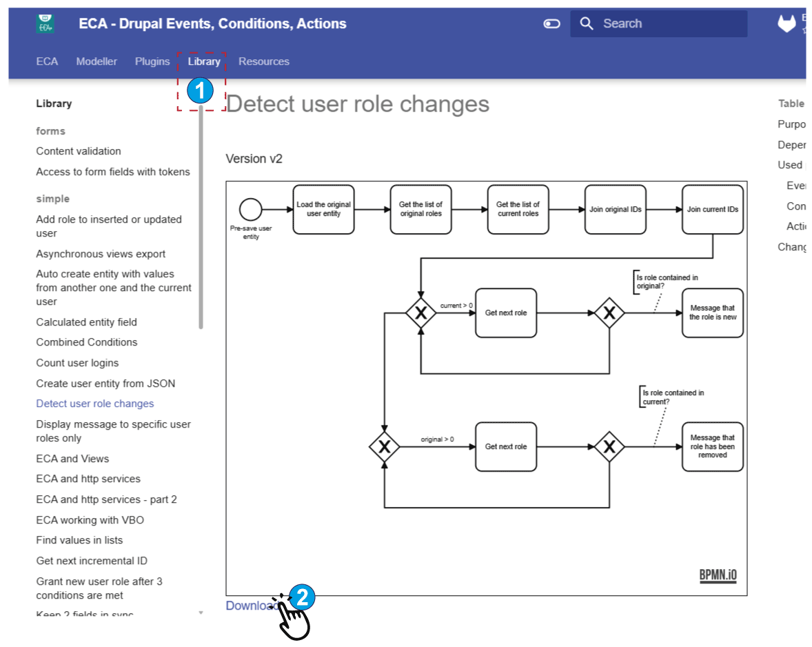Open Create user entity from JSON
Viewport: 812px width, 647px height.
point(105,384)
